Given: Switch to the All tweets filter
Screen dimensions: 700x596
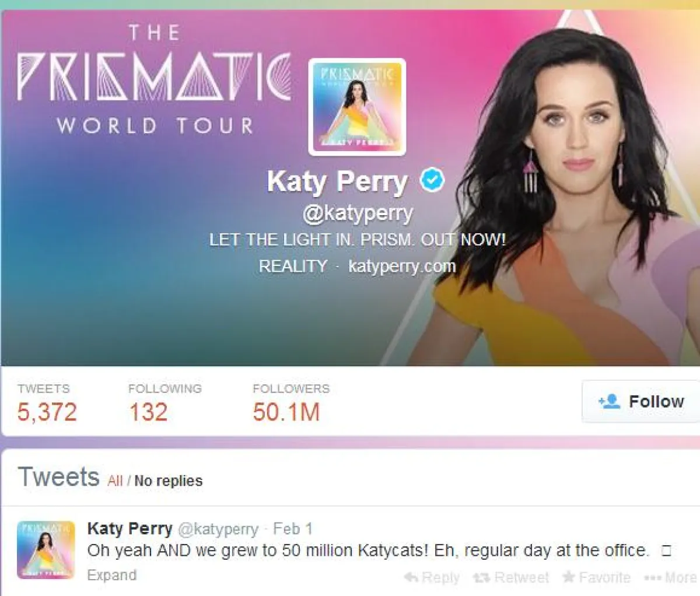Looking at the screenshot, I should coord(115,481).
